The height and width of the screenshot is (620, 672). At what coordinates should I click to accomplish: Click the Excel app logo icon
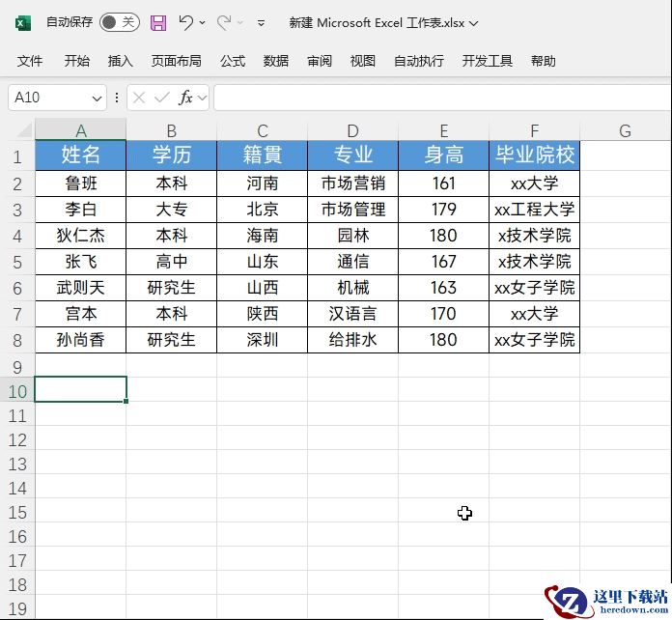point(23,23)
